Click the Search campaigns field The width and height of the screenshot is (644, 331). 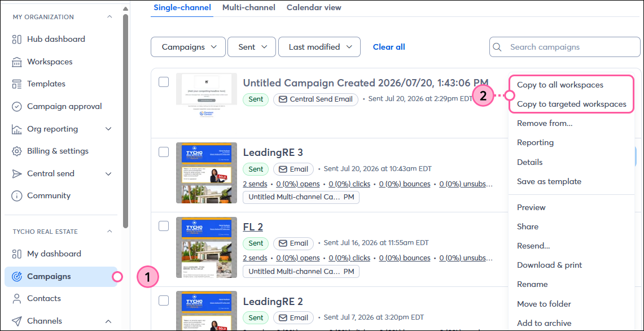click(x=565, y=47)
